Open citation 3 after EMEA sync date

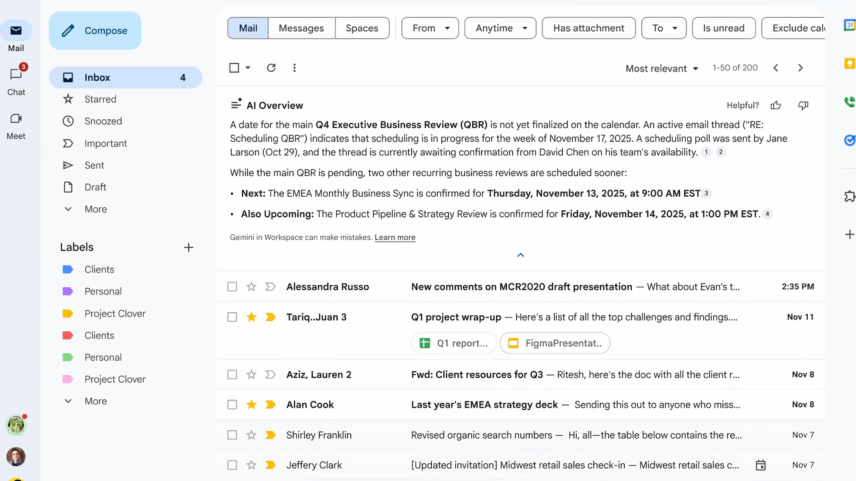click(x=706, y=193)
